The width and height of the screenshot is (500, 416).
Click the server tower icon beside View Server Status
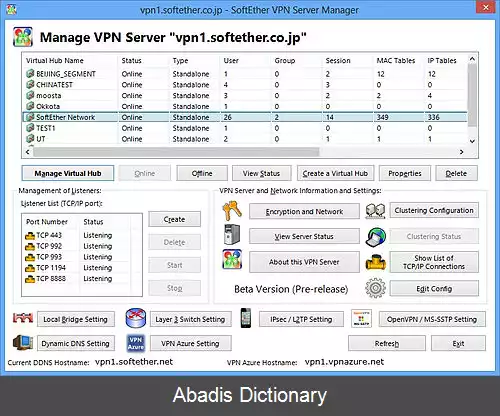point(232,235)
